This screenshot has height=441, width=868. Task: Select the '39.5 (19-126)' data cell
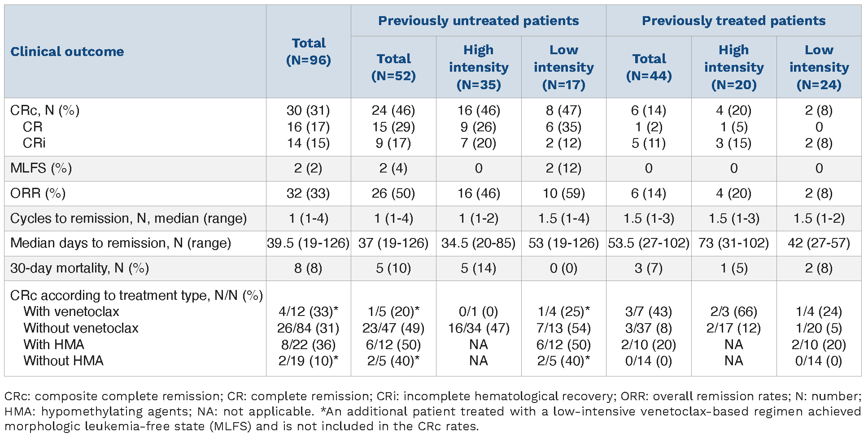click(308, 243)
